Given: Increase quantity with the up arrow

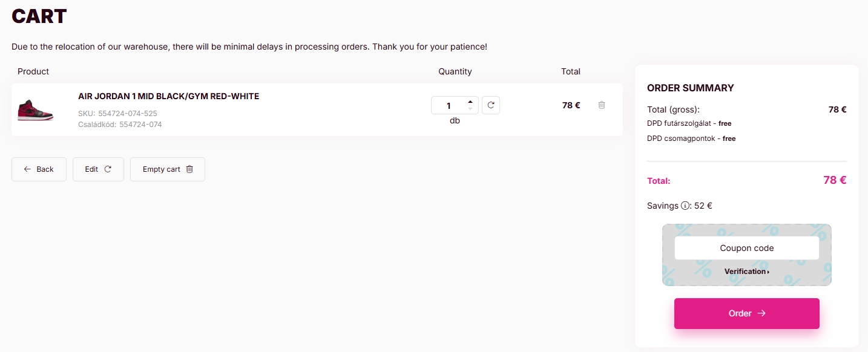Looking at the screenshot, I should click(470, 102).
